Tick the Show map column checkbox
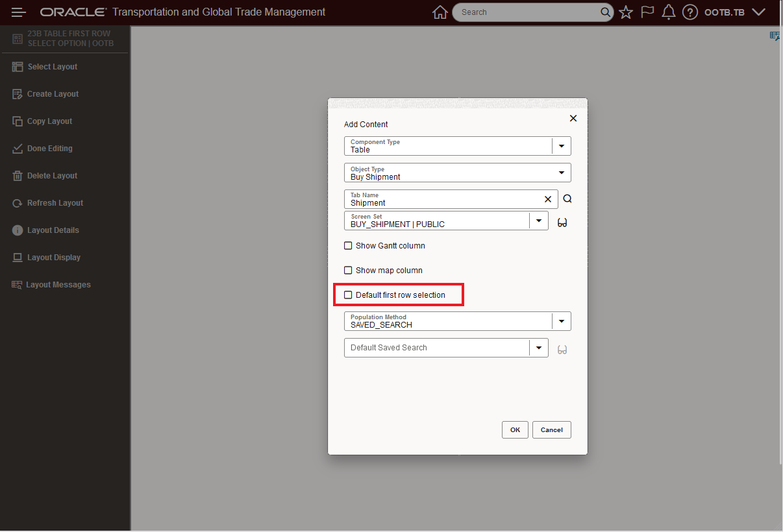This screenshot has height=532, width=783. tap(349, 271)
